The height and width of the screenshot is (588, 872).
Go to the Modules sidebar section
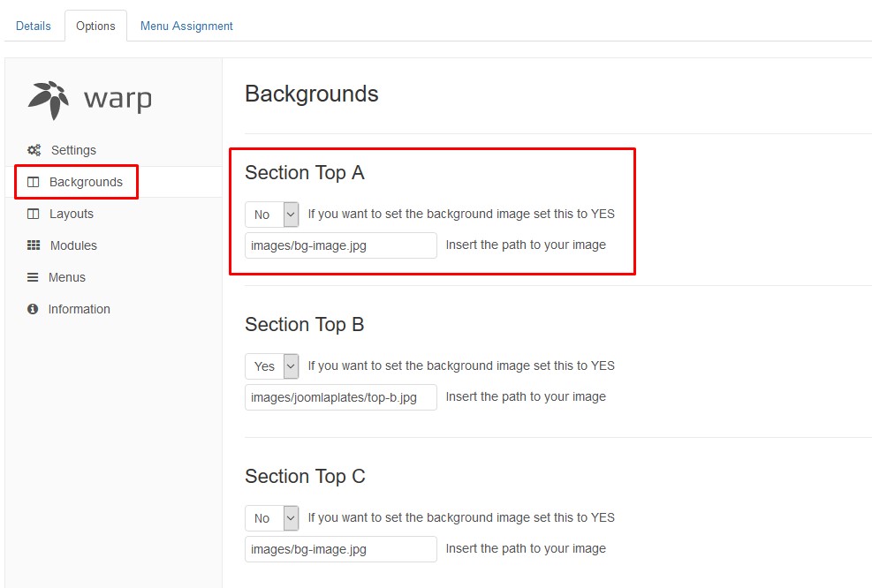[73, 245]
